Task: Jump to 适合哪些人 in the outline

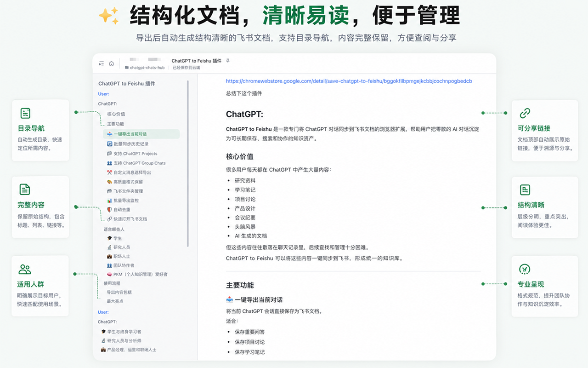Action: point(114,229)
